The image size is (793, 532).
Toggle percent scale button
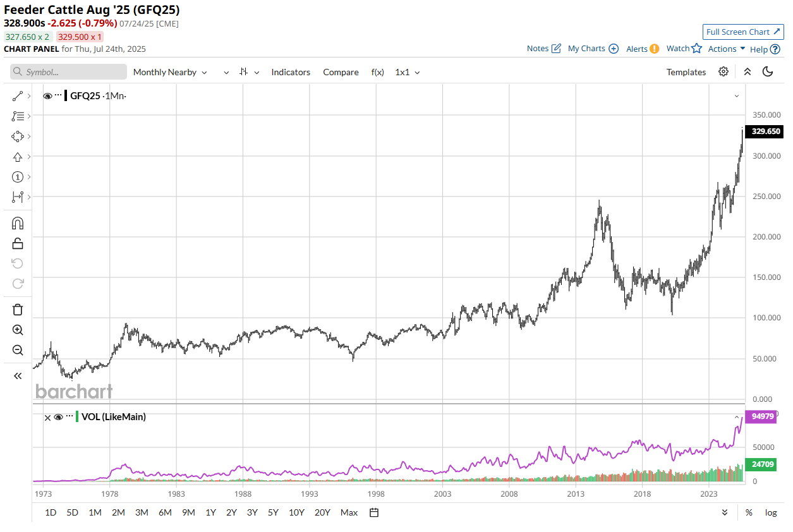749,512
